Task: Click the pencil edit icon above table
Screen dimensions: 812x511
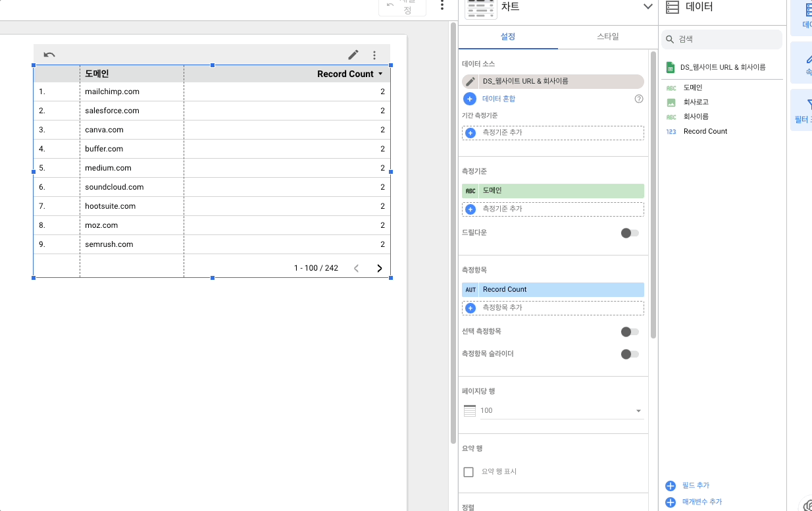Action: (x=353, y=55)
